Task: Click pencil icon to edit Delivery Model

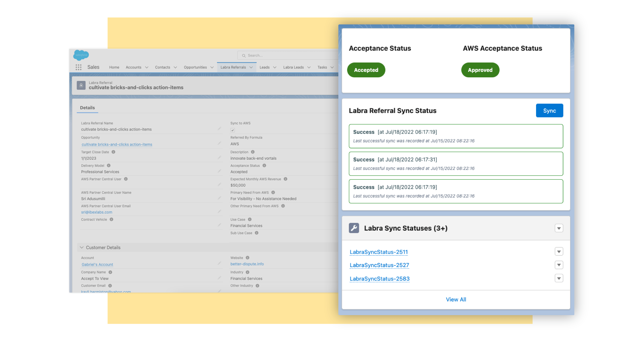Action: [x=219, y=171]
